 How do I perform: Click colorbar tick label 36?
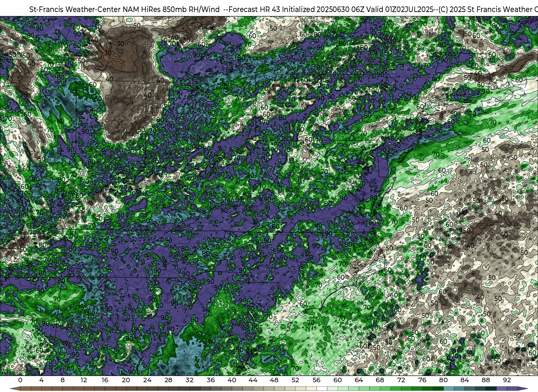[x=211, y=380]
